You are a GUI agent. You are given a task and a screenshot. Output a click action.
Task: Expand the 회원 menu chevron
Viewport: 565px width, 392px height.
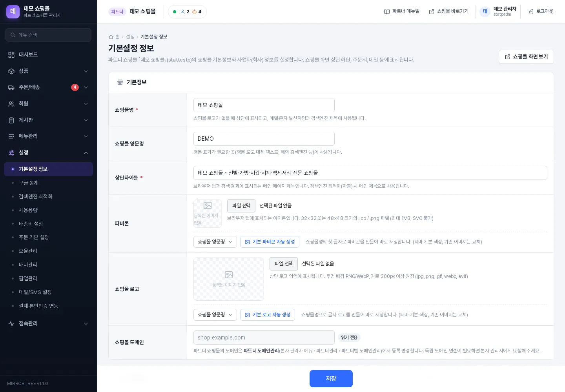[x=86, y=104]
